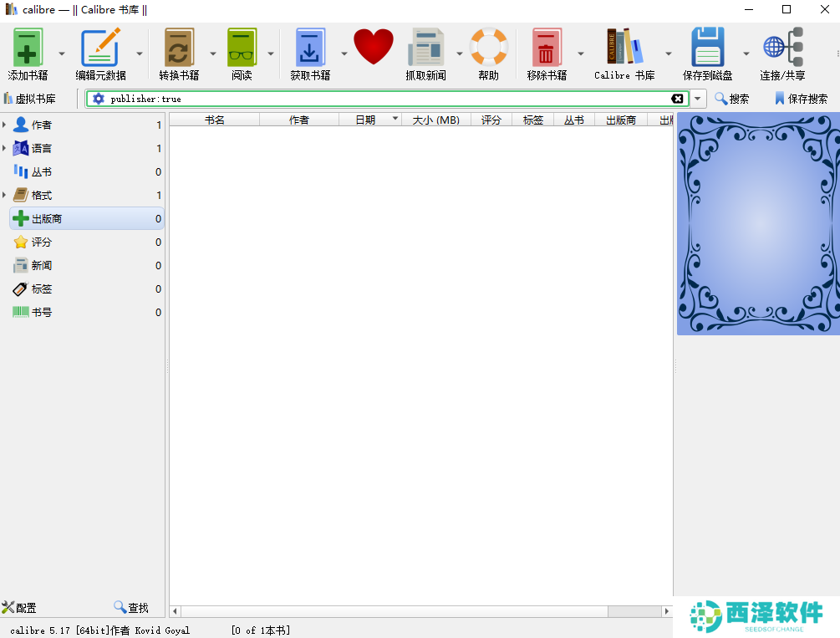Select 评分 in the tag browser

point(87,242)
